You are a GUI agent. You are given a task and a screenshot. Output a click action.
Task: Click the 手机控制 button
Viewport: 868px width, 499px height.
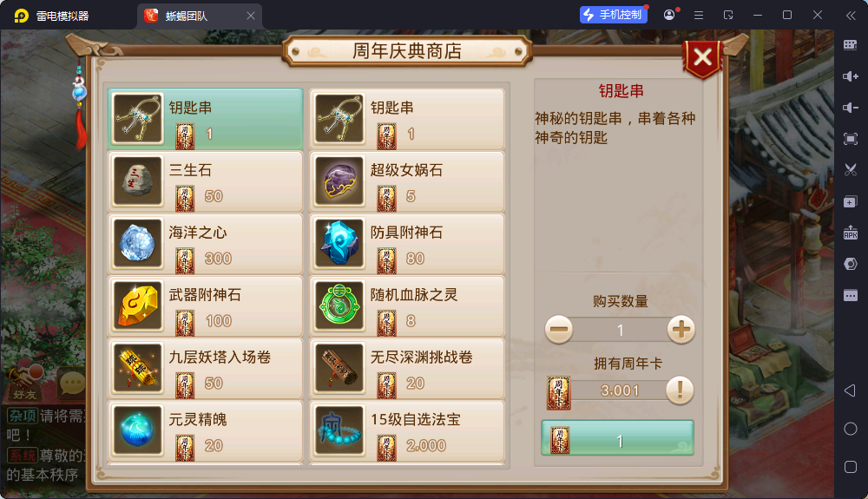point(614,15)
